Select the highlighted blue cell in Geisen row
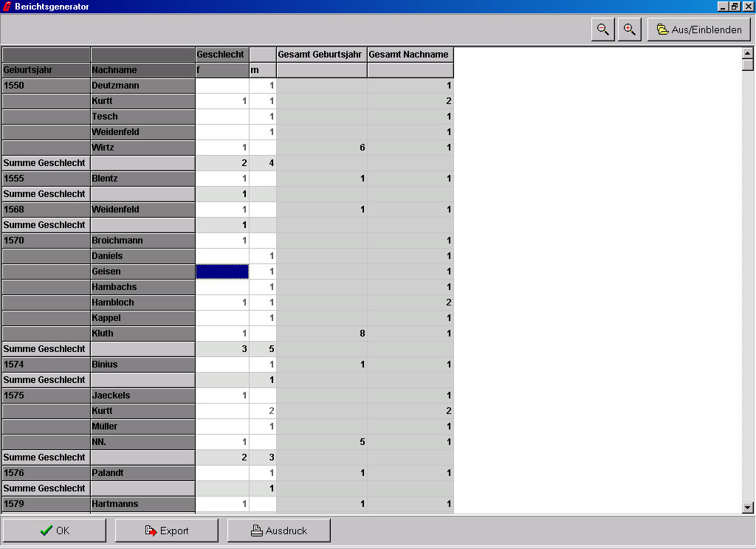The height and width of the screenshot is (549, 756). [x=222, y=272]
